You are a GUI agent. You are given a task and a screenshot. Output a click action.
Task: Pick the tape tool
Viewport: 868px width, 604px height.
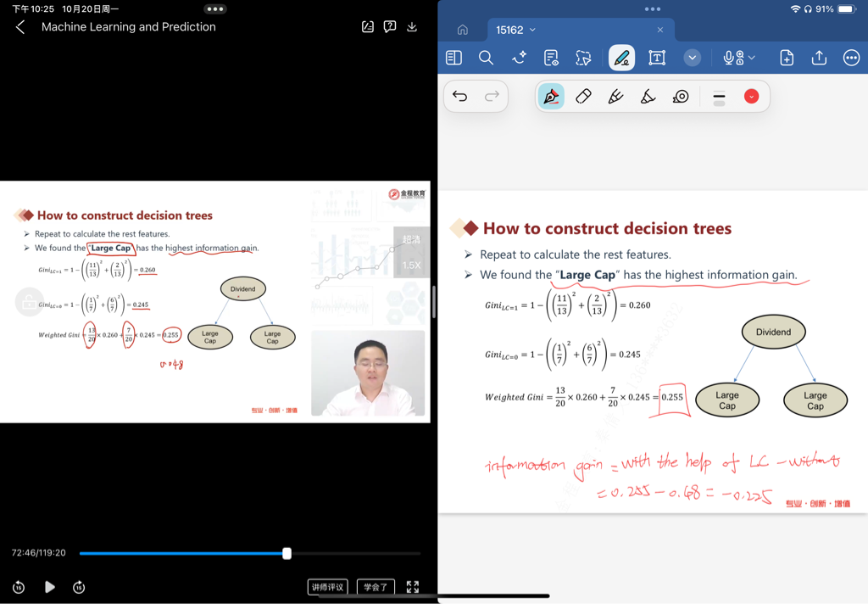click(681, 97)
